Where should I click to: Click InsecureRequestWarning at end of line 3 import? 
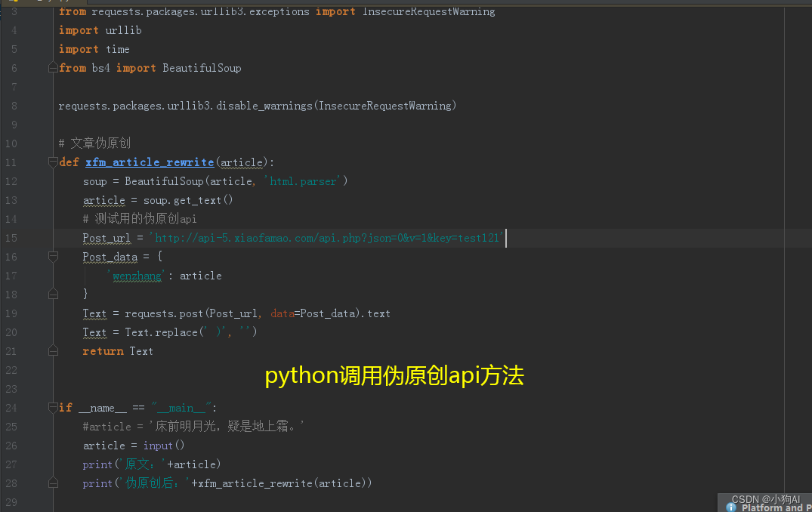click(x=429, y=11)
